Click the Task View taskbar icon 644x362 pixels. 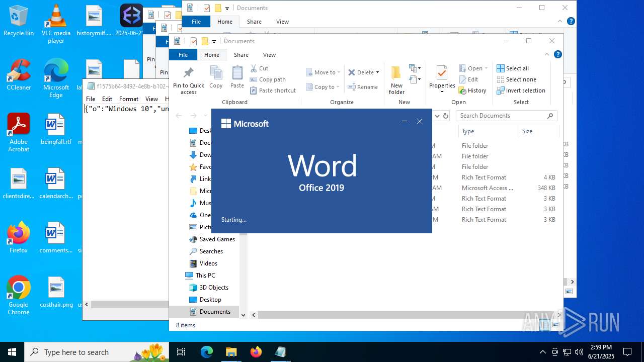pyautogui.click(x=182, y=352)
